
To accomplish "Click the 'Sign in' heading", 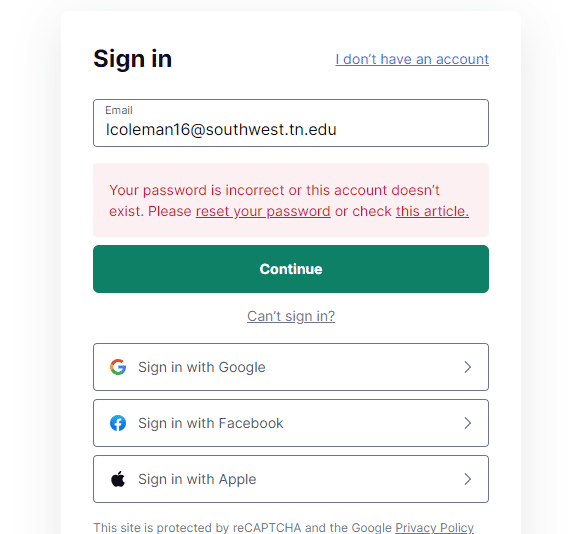I will [132, 59].
